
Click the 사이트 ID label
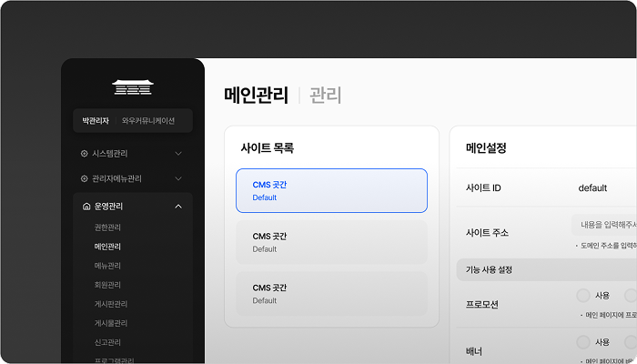point(483,188)
